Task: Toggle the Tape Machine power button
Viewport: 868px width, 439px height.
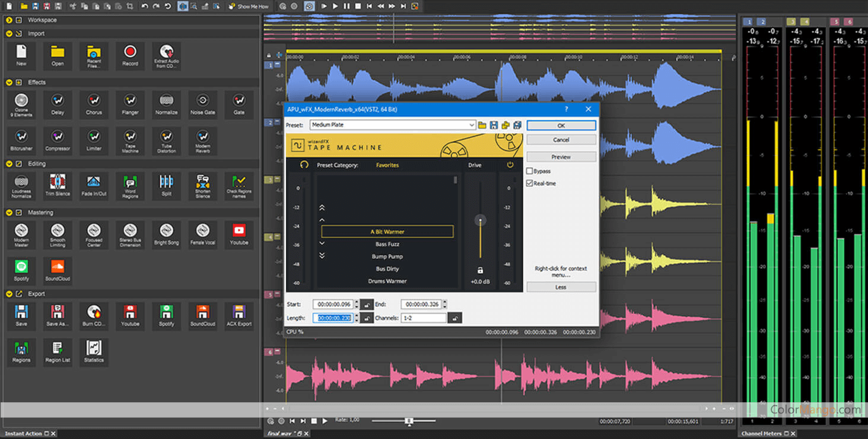Action: (x=510, y=165)
